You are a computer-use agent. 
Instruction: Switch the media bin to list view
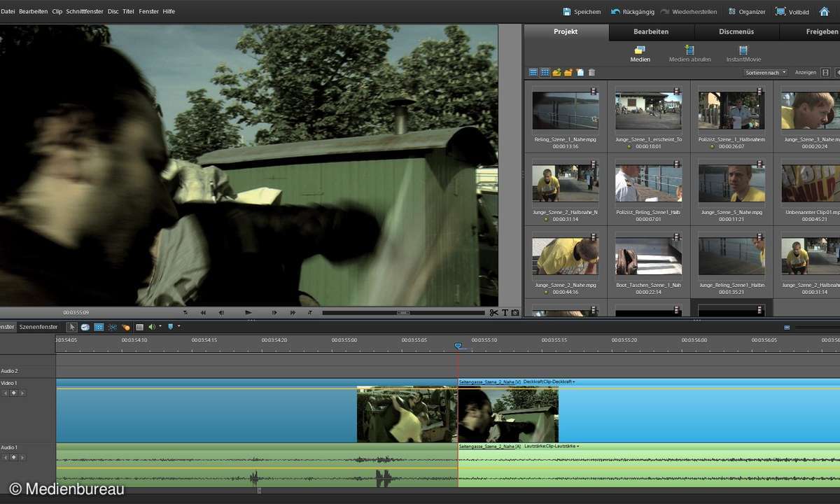click(x=533, y=72)
